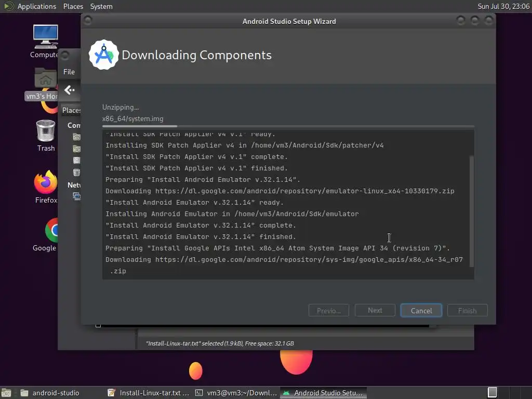Click the emulator-linux_x64-10330179.zip download line
Viewport: 532px width, 399px height.
point(280,191)
